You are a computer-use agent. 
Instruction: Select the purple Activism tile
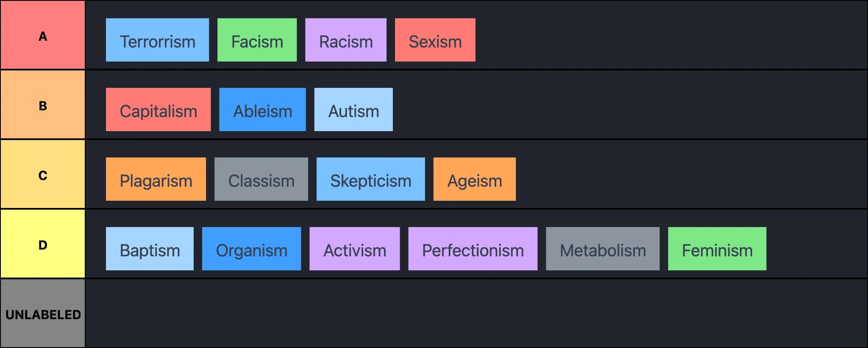point(354,249)
